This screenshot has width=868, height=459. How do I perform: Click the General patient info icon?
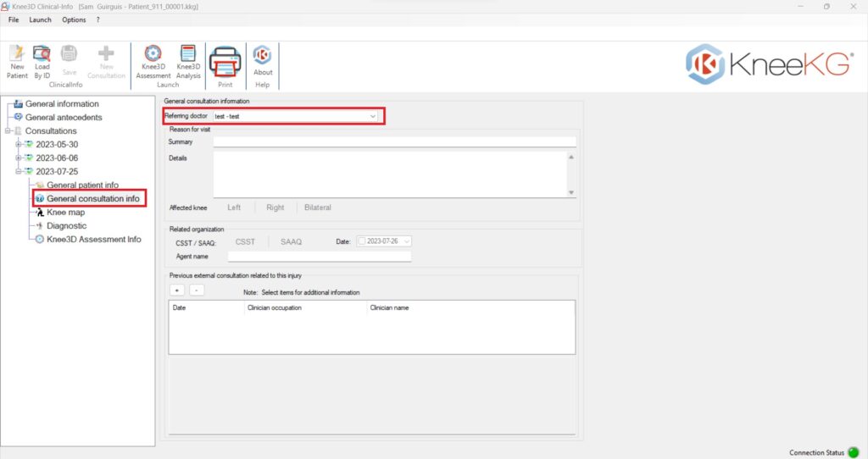pos(40,185)
